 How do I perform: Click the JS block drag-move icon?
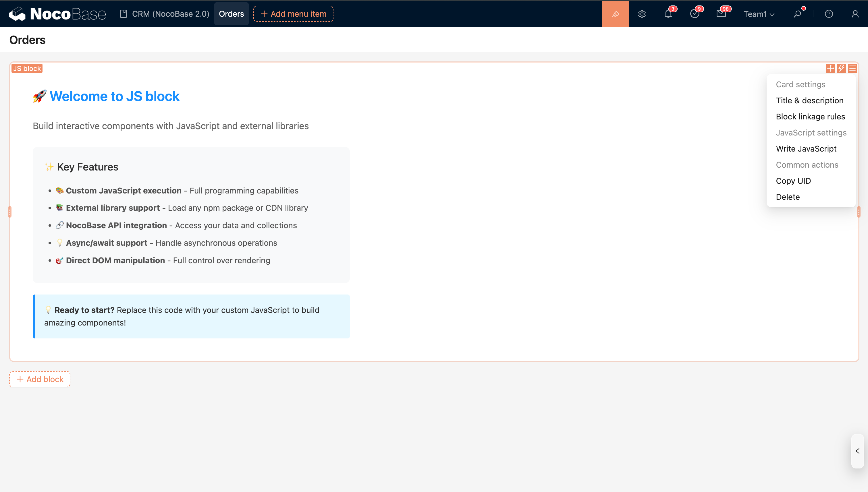pyautogui.click(x=830, y=68)
